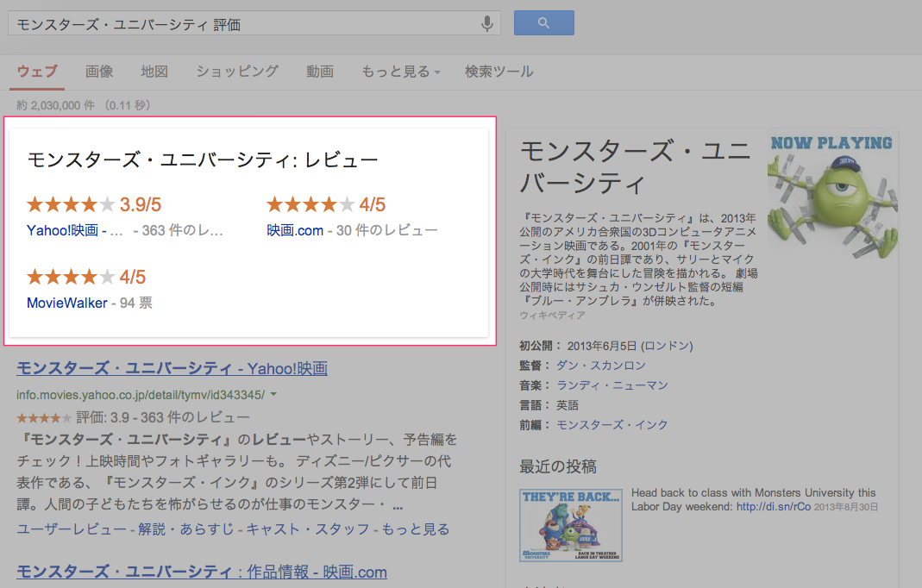Open director ダン・スカンロン link
This screenshot has height=588, width=922.
tap(601, 366)
